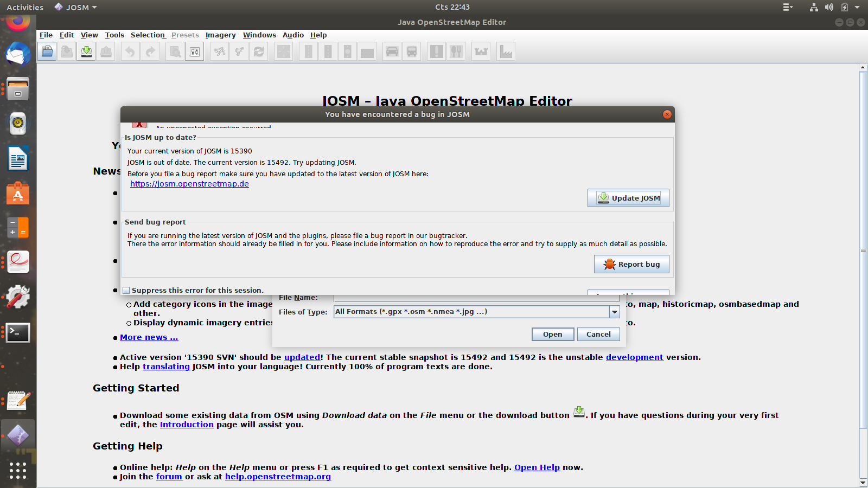This screenshot has height=488, width=868.
Task: Click the main window scrollbar down arrow
Action: coord(863,483)
